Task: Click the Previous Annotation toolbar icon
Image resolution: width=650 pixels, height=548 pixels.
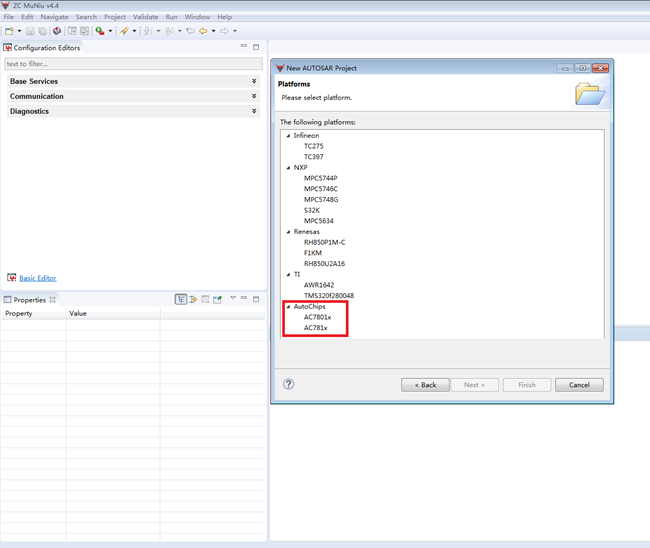Action: coord(170,31)
